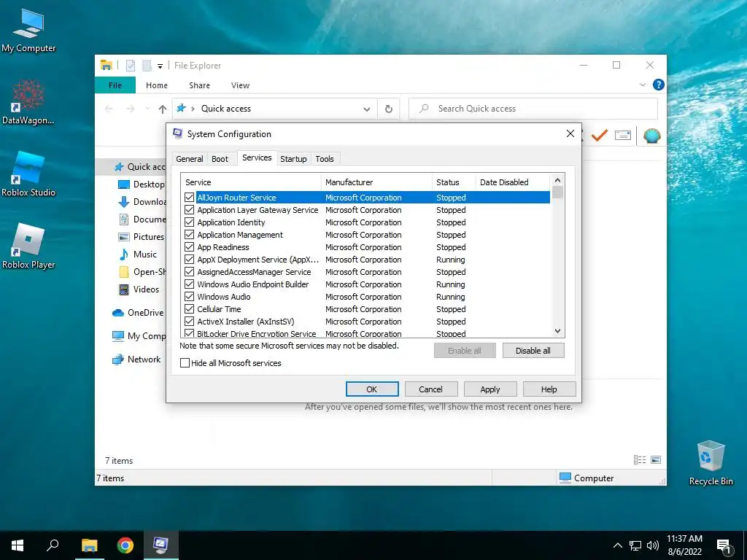The image size is (747, 560).
Task: Click the Windows Start button
Action: pyautogui.click(x=18, y=545)
